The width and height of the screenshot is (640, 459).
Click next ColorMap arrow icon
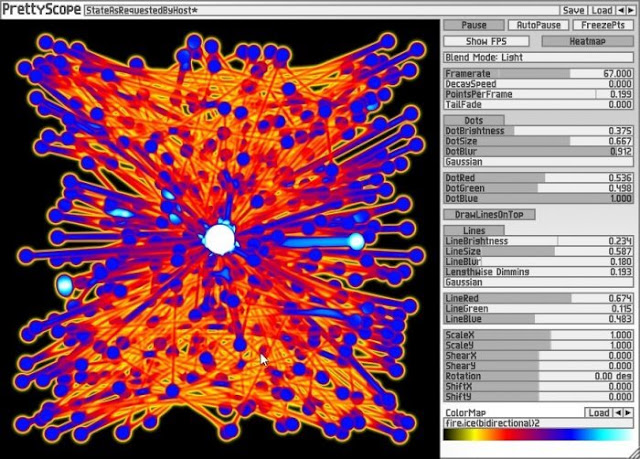click(628, 412)
